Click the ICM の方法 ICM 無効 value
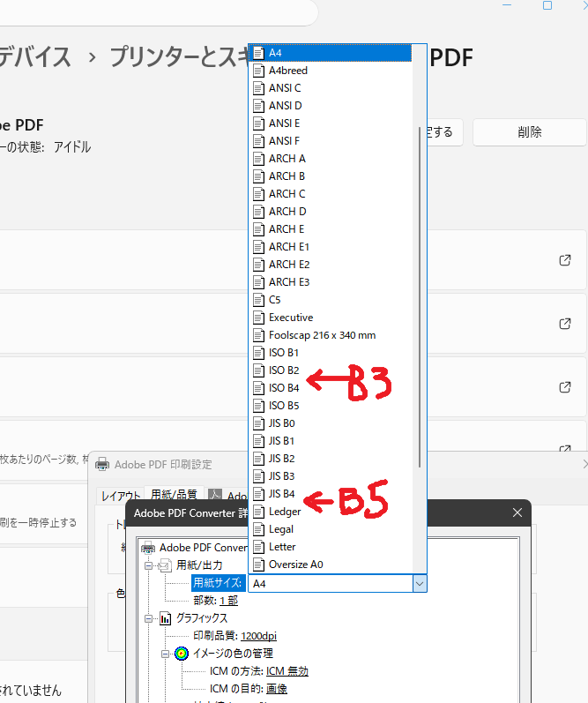The width and height of the screenshot is (588, 703). pyautogui.click(x=287, y=671)
